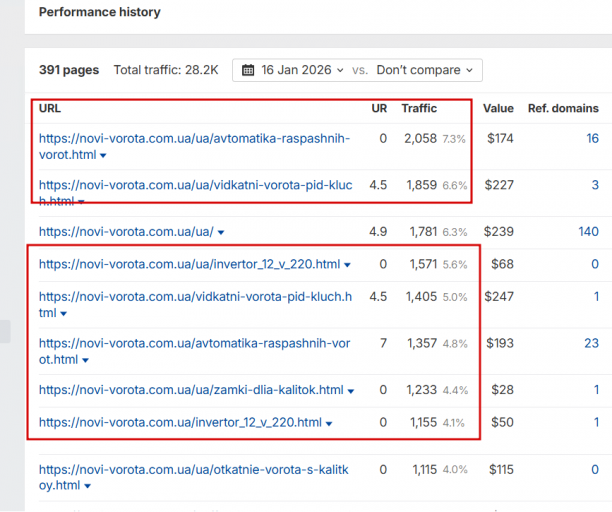Screen dimensions: 612x512
Task: Select the traffic value 2,058
Action: coord(420,139)
